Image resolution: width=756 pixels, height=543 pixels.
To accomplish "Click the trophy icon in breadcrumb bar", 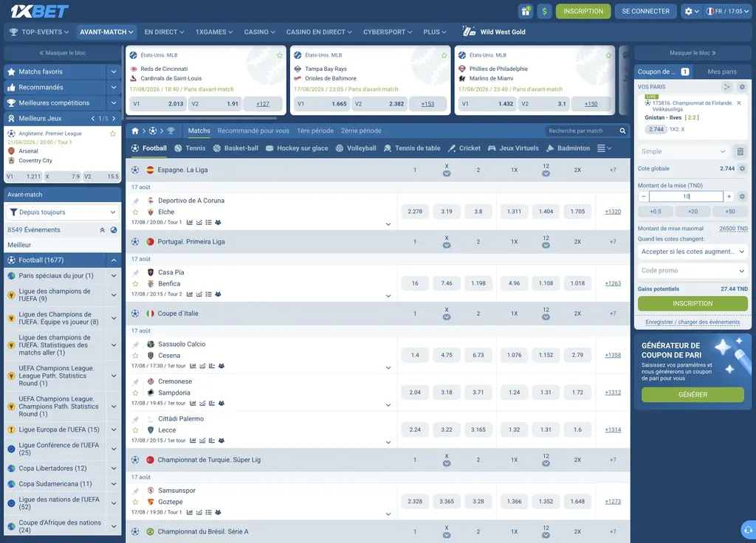I will tap(171, 131).
